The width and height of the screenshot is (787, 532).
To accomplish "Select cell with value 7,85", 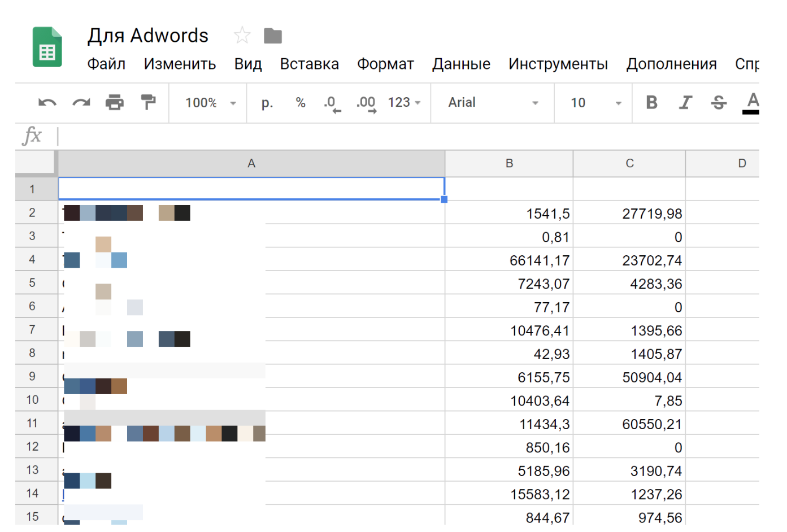I will click(629, 400).
